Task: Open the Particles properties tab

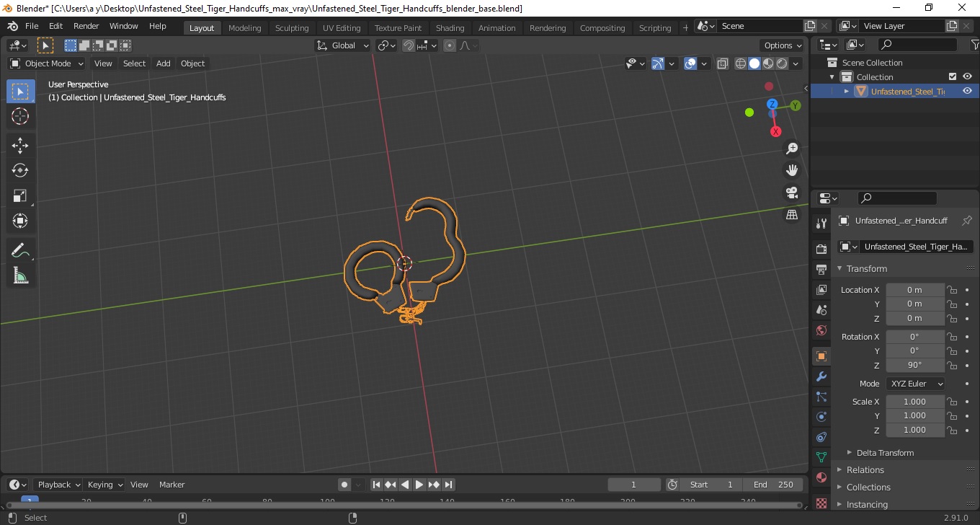Action: (x=821, y=397)
